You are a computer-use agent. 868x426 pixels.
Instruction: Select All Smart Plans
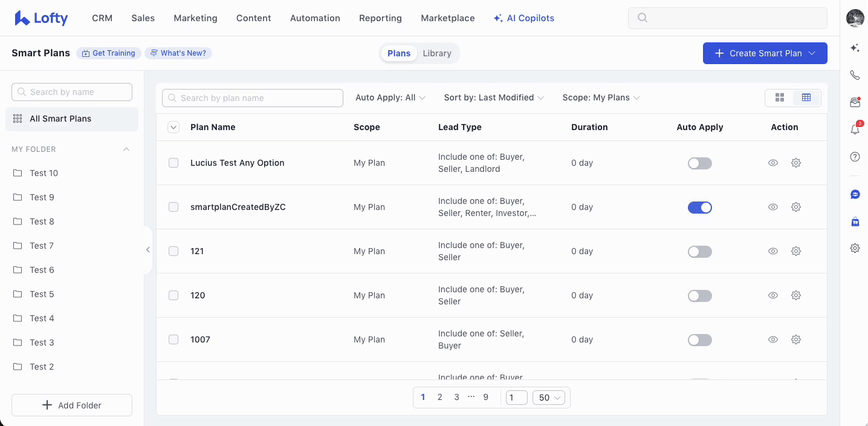pyautogui.click(x=72, y=119)
